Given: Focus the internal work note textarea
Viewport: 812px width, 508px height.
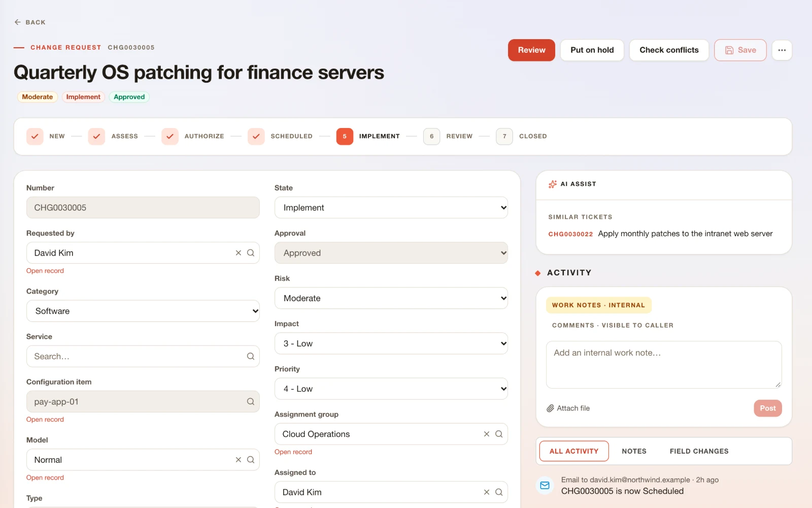Looking at the screenshot, I should point(664,365).
